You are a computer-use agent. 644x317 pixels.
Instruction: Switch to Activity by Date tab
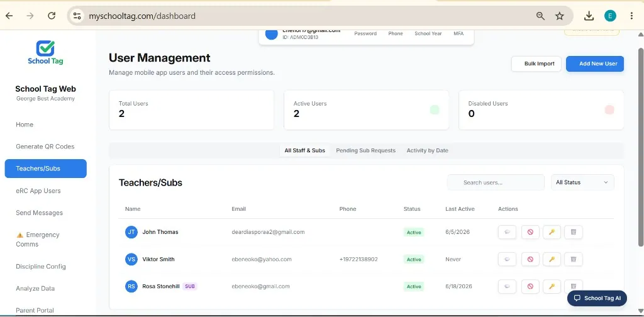pos(427,150)
